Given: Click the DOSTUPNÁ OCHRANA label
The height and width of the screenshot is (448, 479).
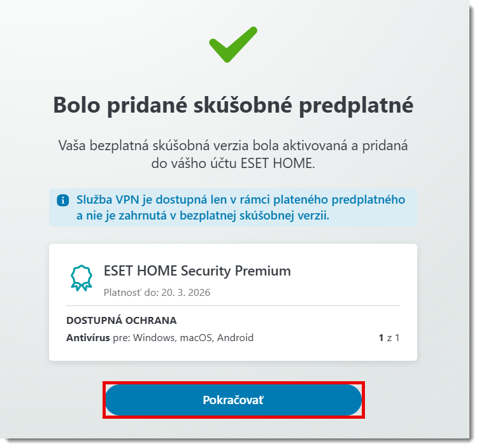Looking at the screenshot, I should coord(121,320).
